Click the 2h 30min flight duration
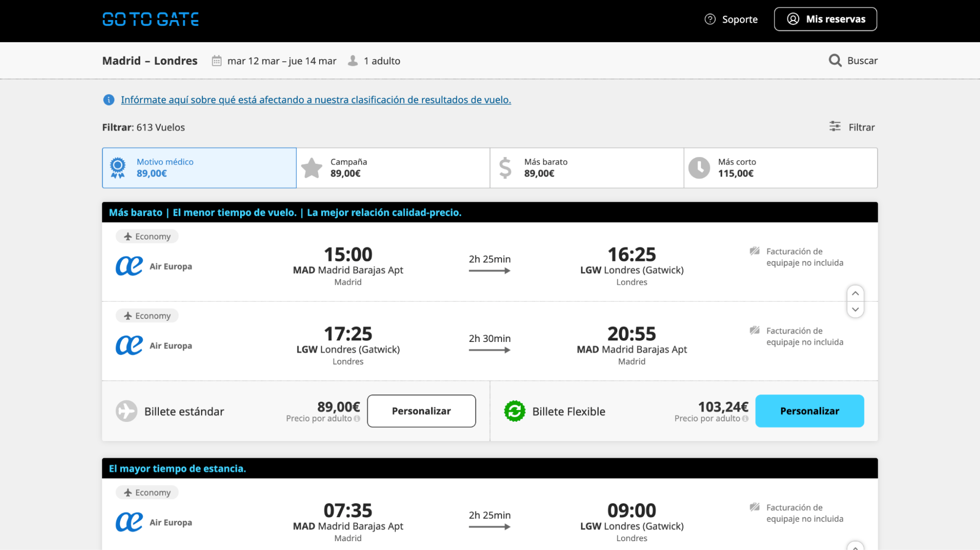Screen dimensions: 980x550 [x=489, y=338]
